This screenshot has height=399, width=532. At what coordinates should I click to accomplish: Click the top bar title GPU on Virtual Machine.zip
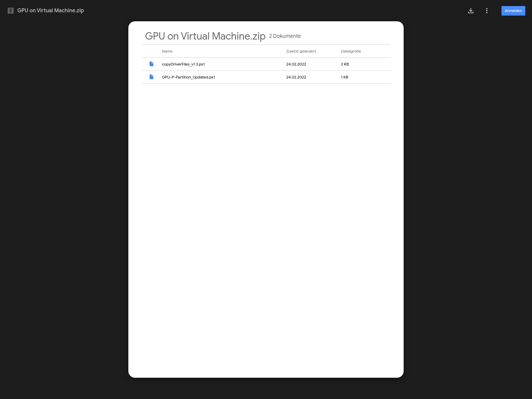coord(51,11)
